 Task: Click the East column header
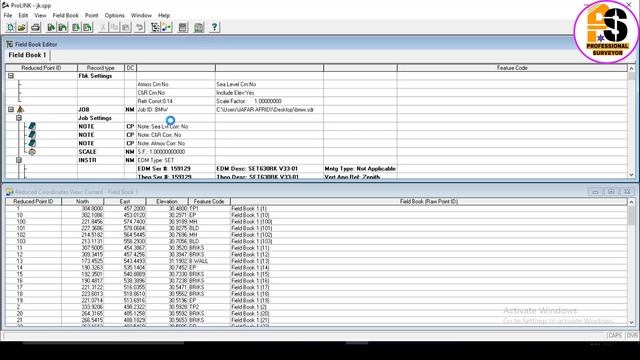point(125,202)
